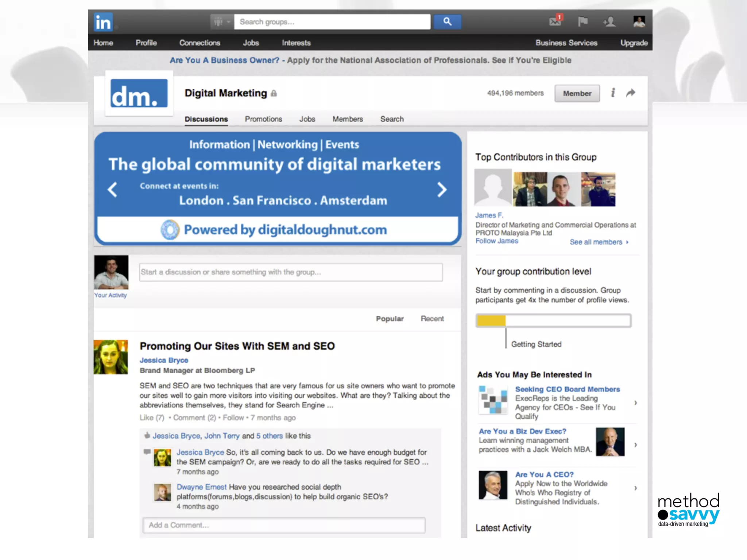747x560 pixels.
Task: Click the blank silhouette top contributor photo
Action: click(x=493, y=187)
